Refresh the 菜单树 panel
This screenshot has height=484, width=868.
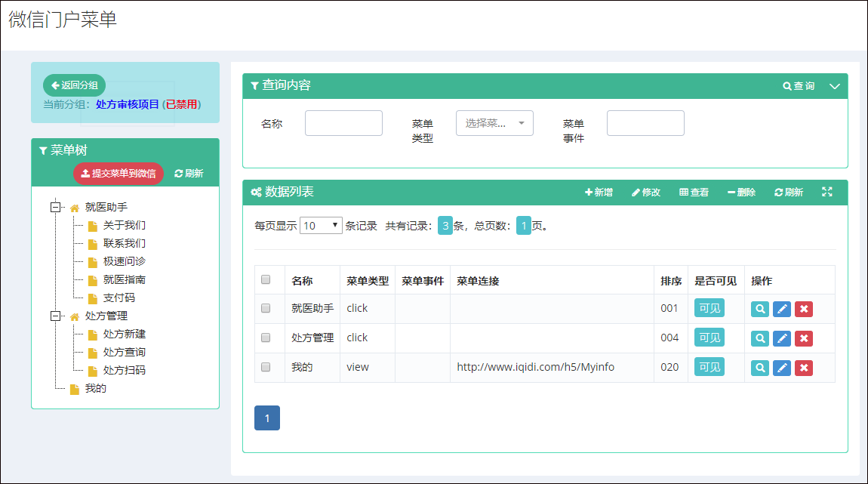click(189, 174)
